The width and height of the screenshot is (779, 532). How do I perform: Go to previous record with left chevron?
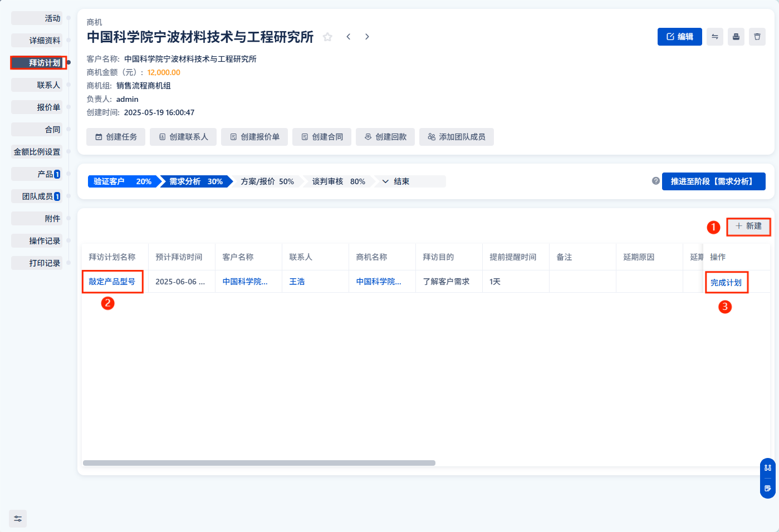coord(349,37)
